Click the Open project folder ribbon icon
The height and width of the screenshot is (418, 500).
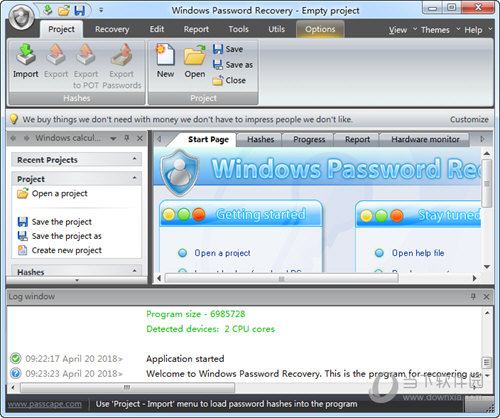pos(195,54)
